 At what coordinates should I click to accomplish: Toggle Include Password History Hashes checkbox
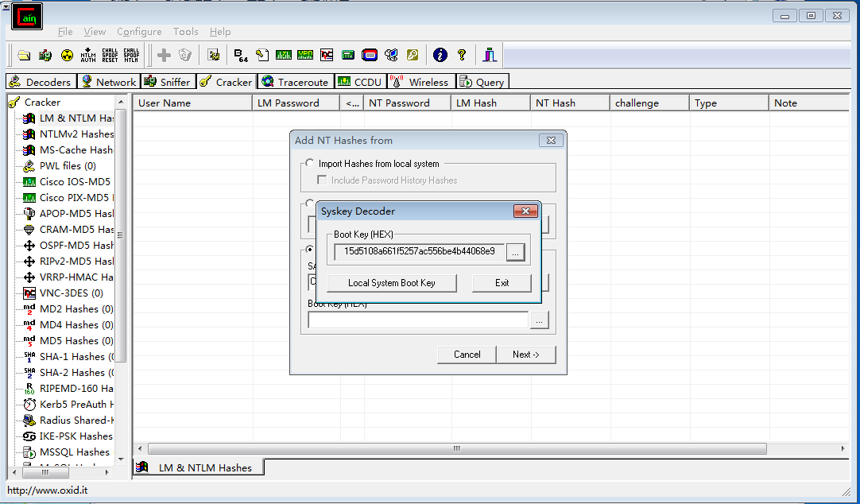(322, 180)
